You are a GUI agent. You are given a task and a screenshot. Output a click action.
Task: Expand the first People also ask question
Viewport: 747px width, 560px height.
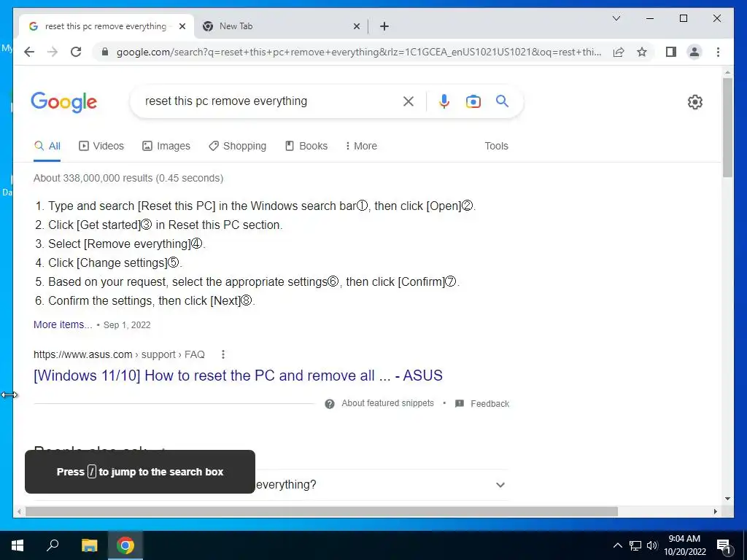click(271, 485)
